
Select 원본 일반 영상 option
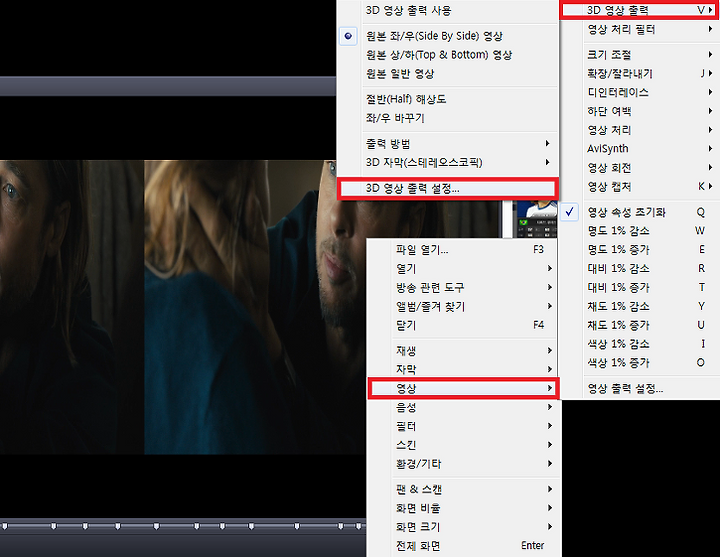coord(448,73)
